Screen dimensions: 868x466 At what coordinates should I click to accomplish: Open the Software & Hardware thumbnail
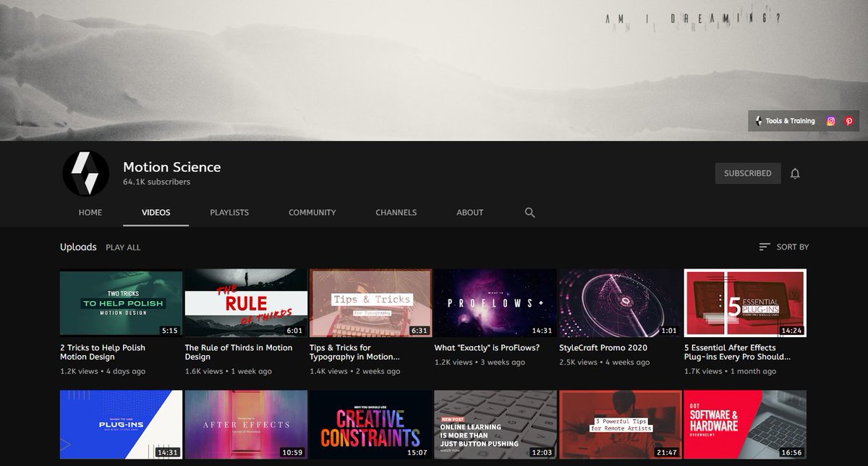(x=745, y=425)
